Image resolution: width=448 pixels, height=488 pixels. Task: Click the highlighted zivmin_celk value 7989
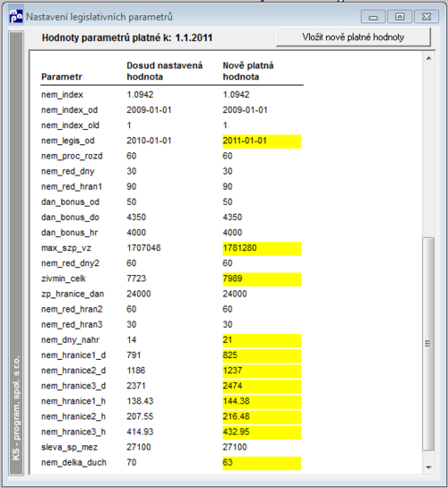[x=262, y=278]
